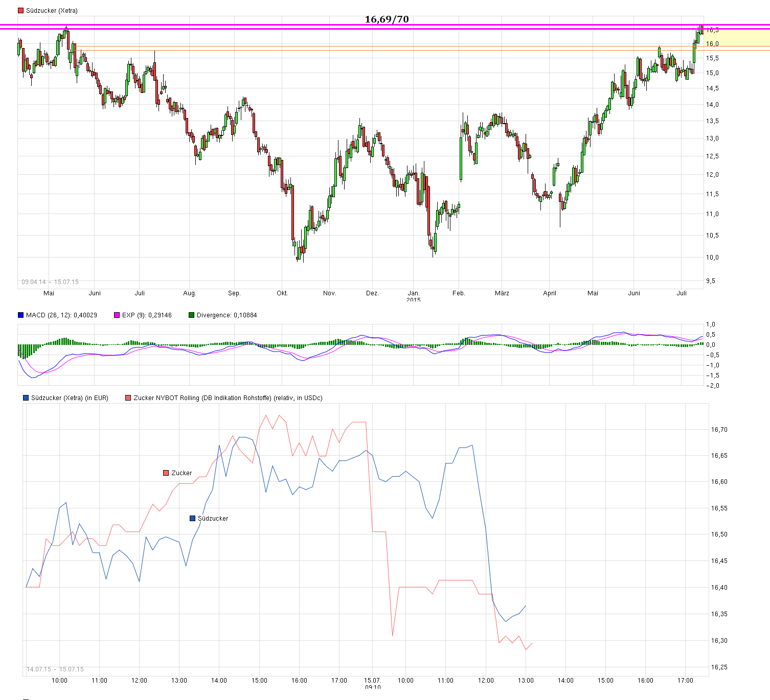
Task: Click the '13,5' price axis value
Action: click(x=712, y=121)
